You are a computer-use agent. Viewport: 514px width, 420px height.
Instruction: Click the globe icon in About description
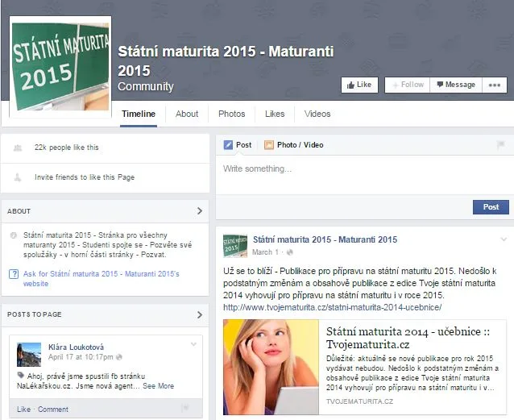(14, 235)
